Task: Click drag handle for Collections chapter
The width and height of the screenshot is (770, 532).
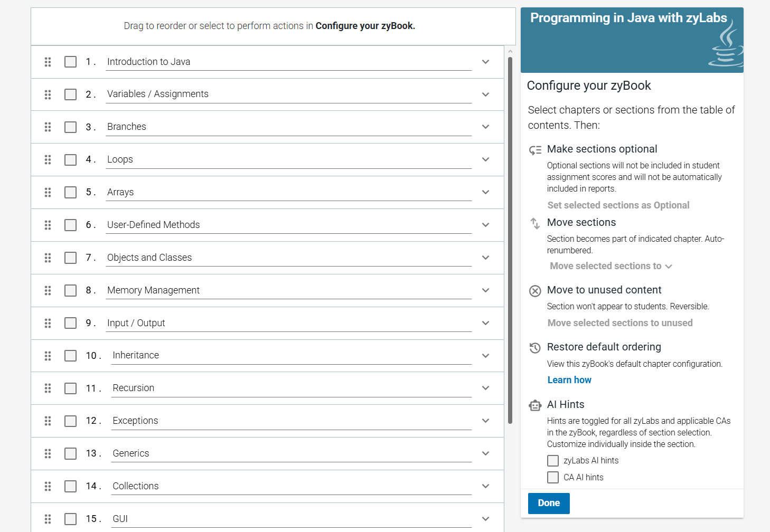Action: click(x=48, y=486)
